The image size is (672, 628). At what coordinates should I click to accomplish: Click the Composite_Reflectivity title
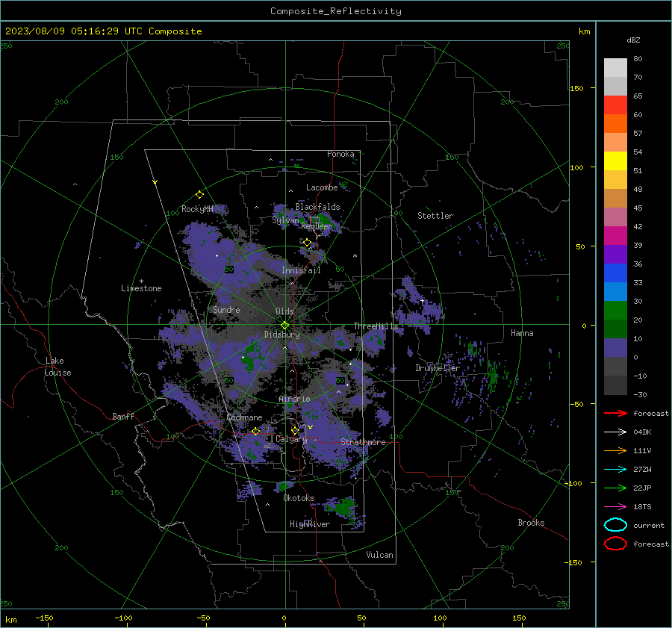pos(336,11)
